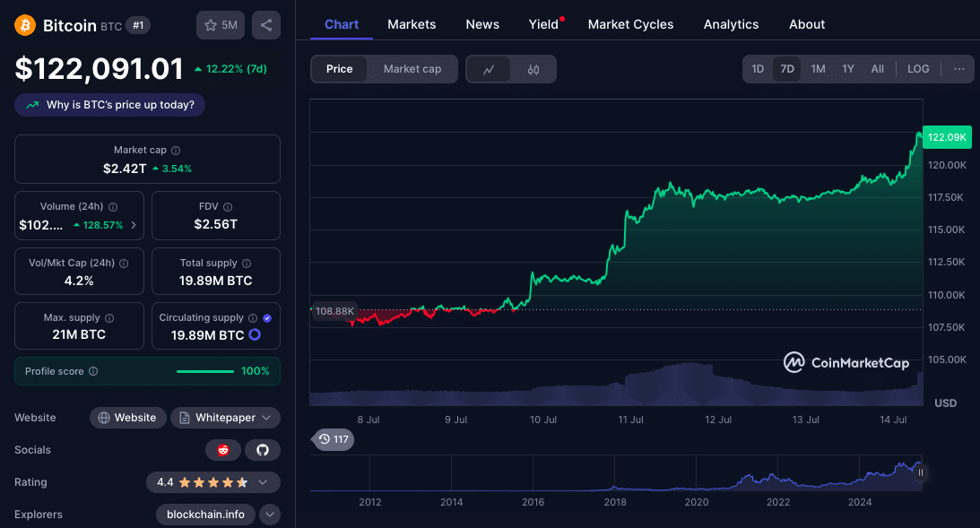Click the Profile score info icon

[93, 371]
